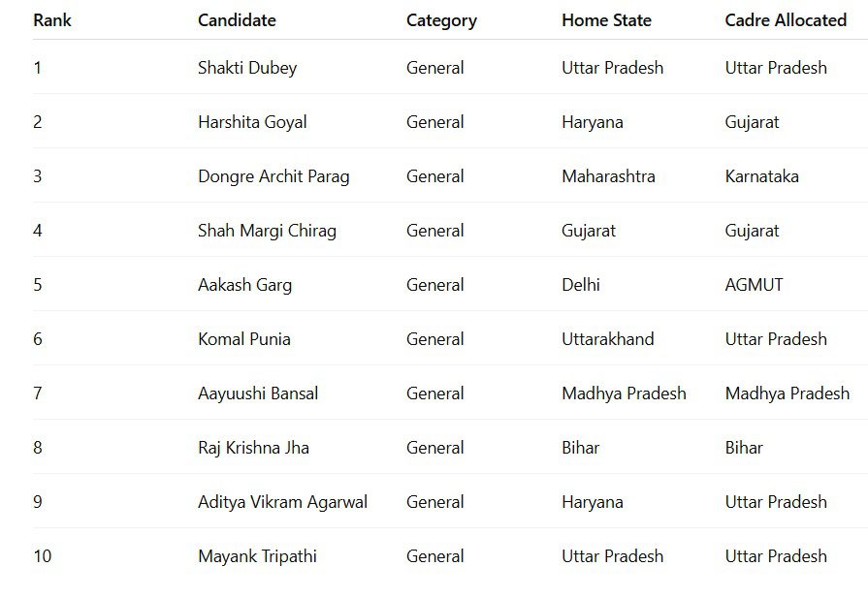Image resolution: width=868 pixels, height=598 pixels.
Task: Select the Aakash Garg cell
Action: tap(244, 285)
